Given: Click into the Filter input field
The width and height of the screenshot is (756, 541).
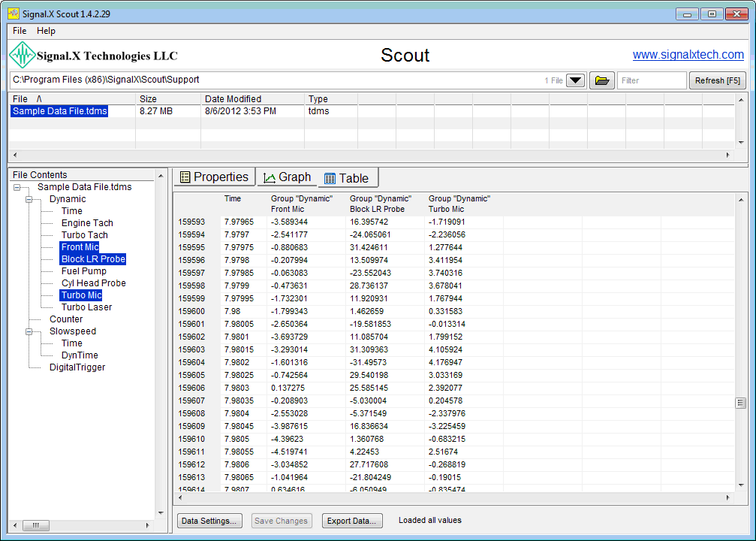Looking at the screenshot, I should pyautogui.click(x=651, y=80).
